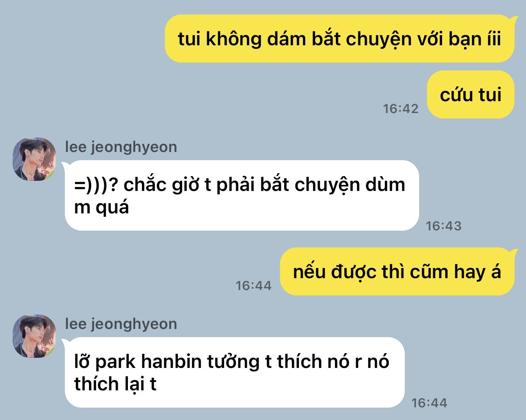Viewport: 526px width, 420px height.
Task: Click the sender name above the "lỡ park hanbin" message
Action: coord(121,324)
